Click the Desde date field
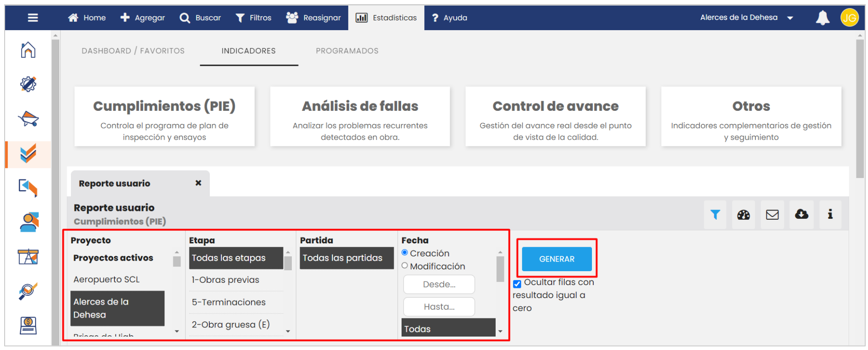 (x=439, y=285)
